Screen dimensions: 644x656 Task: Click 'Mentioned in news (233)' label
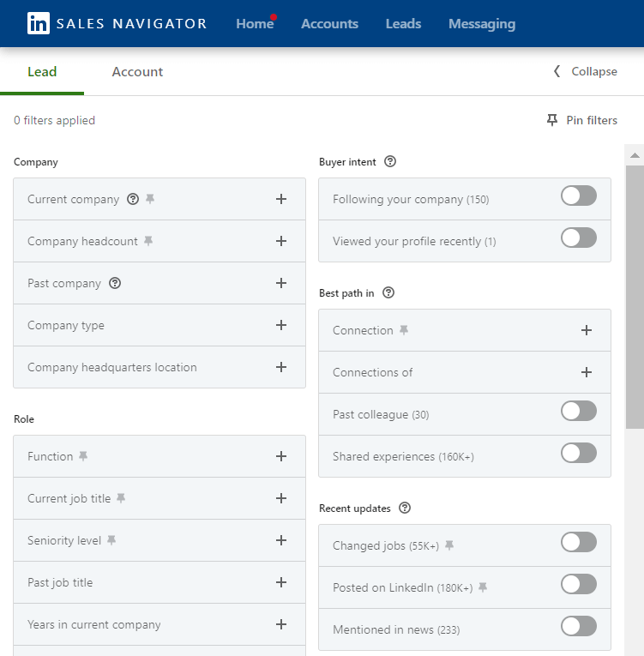click(x=396, y=629)
